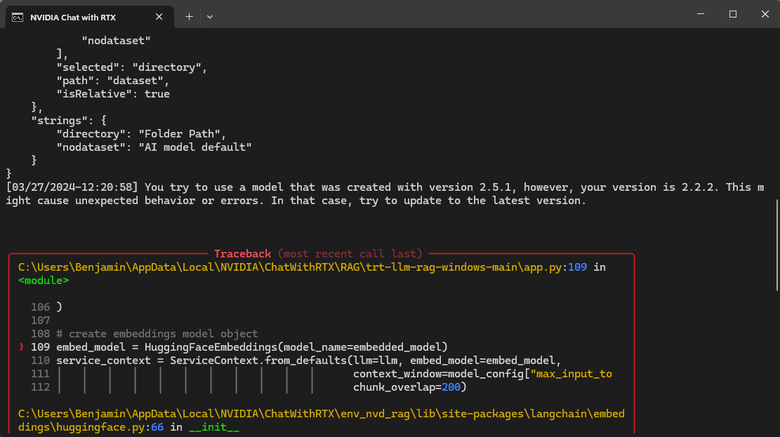
Task: Click line 110 ServiceContext code
Action: [x=308, y=360]
